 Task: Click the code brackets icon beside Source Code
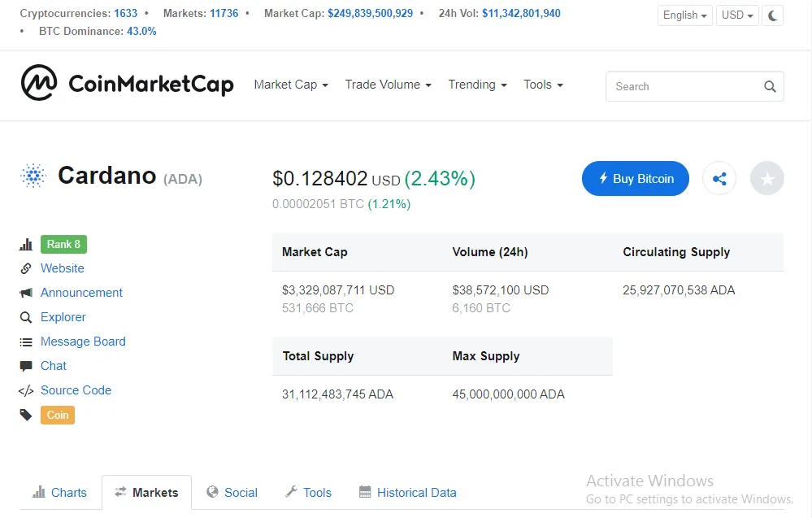[26, 390]
